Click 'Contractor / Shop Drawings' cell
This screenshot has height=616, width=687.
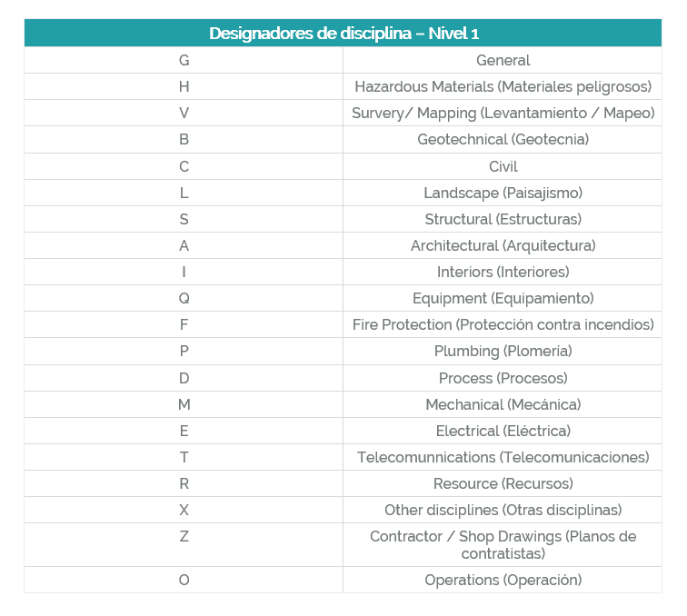pos(503,544)
